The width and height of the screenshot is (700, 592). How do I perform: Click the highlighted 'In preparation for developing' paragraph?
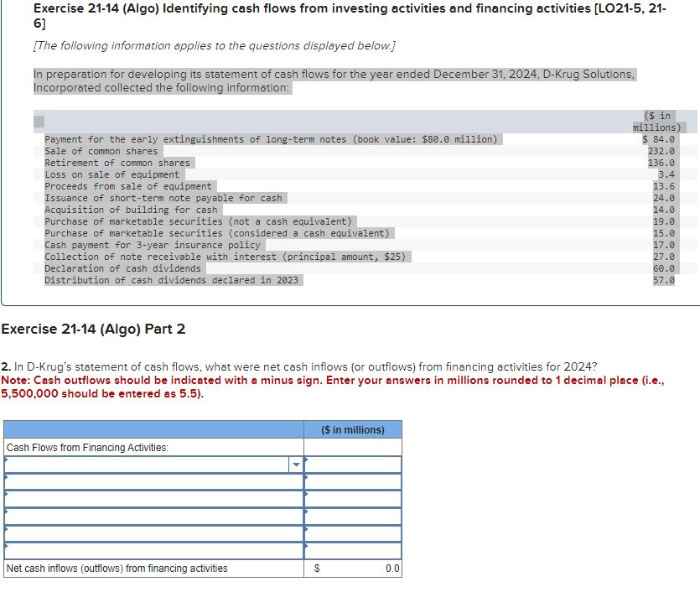334,80
